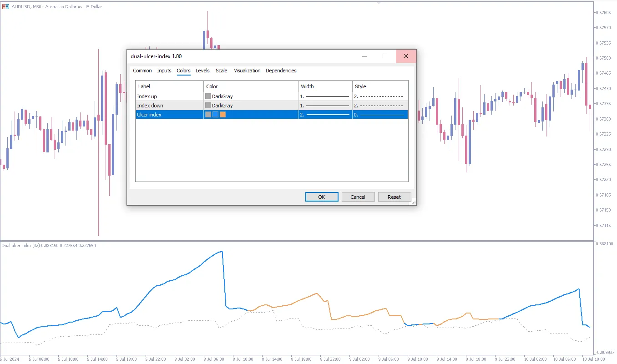
Task: Select the Scale tab
Action: [222, 71]
